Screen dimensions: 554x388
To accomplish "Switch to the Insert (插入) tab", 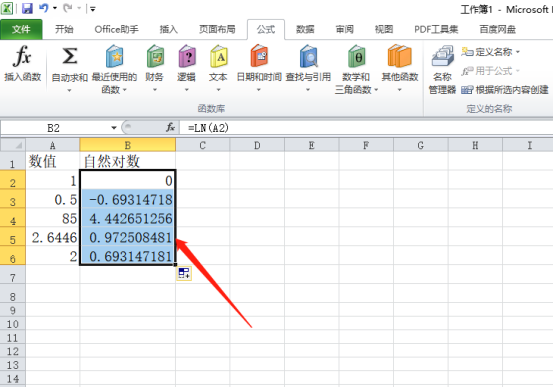I will (168, 29).
